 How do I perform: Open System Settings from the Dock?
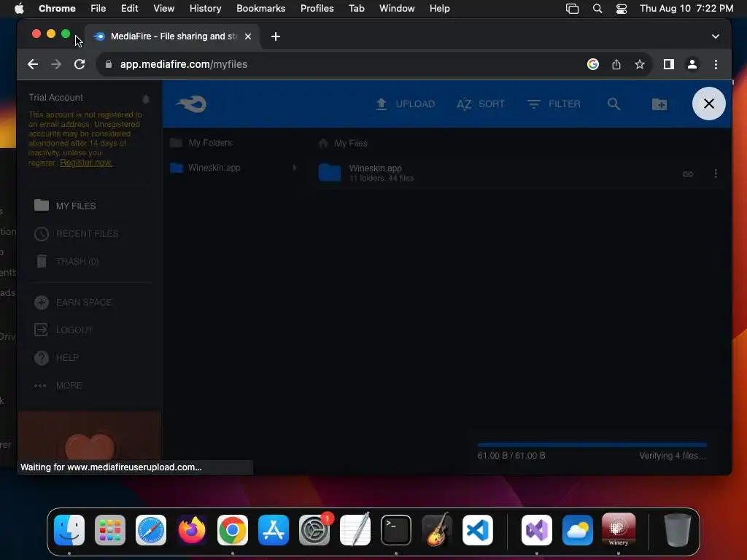coord(314,529)
